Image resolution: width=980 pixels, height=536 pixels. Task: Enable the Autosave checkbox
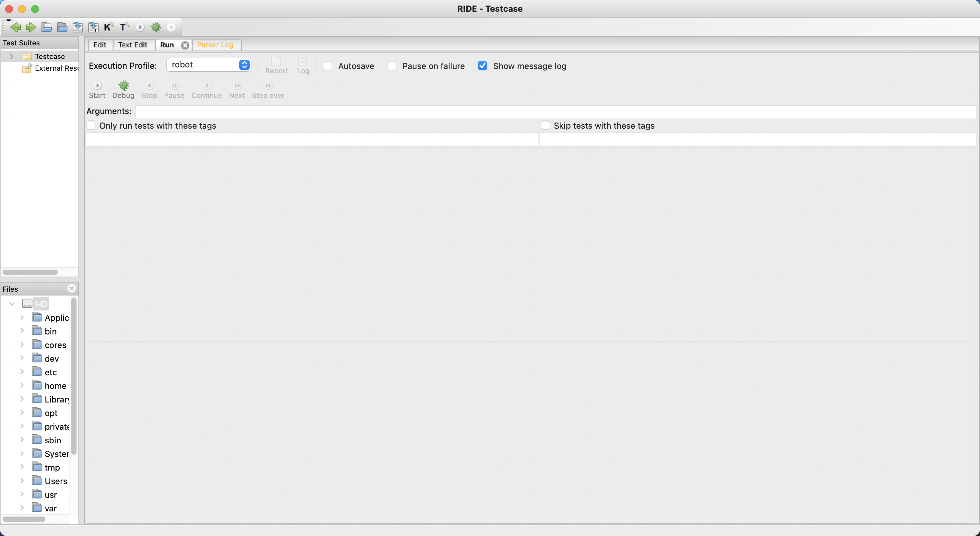click(328, 66)
